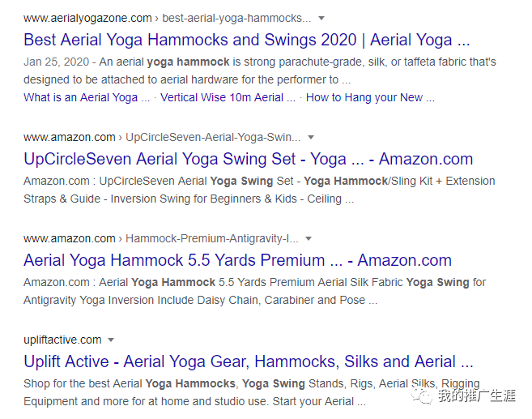
Task: Open 'How to Hang your New' sitelink
Action: click(x=370, y=97)
